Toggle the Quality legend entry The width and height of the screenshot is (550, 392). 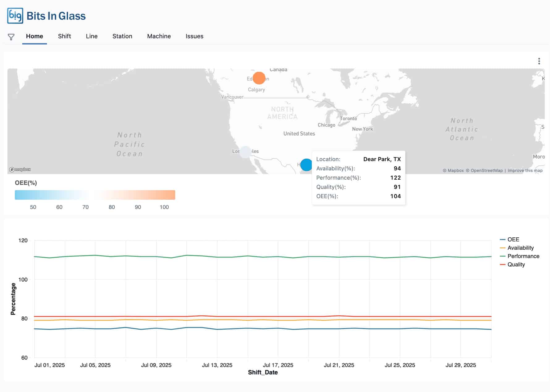(516, 265)
